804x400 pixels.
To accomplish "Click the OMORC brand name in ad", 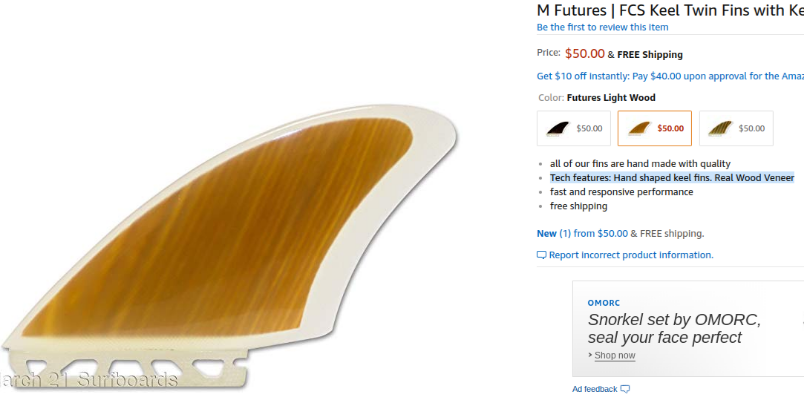I will 604,303.
